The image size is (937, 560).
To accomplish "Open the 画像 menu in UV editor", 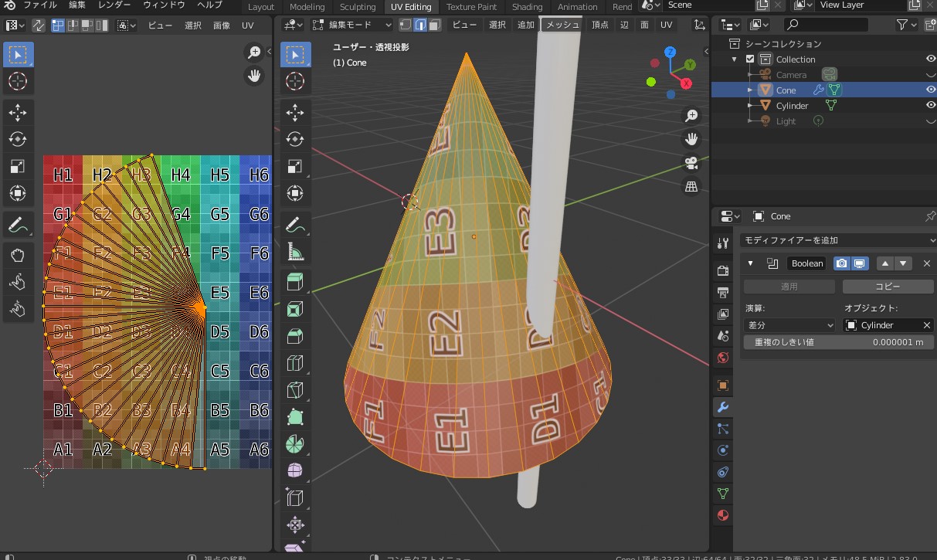I will [x=222, y=25].
